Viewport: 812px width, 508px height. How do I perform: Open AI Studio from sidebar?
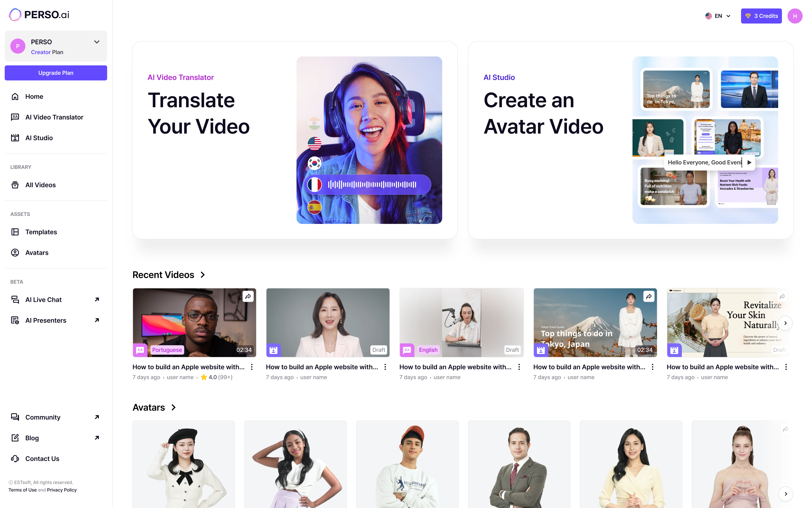coord(56,138)
